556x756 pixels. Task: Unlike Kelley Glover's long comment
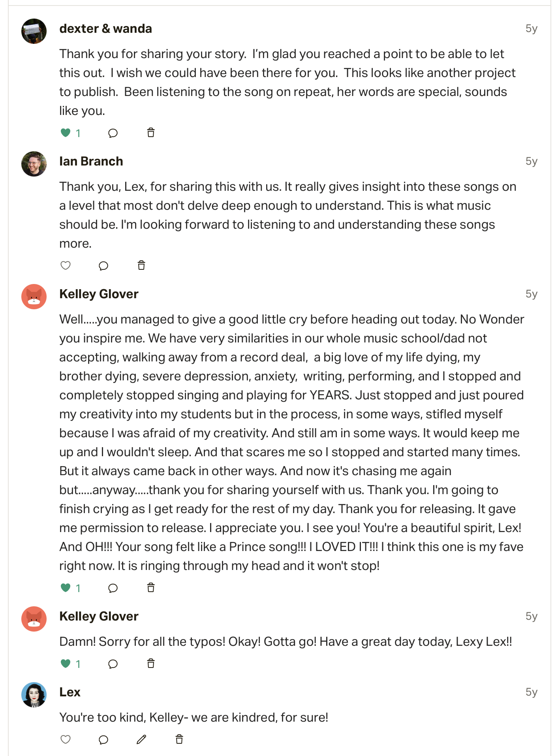(66, 588)
